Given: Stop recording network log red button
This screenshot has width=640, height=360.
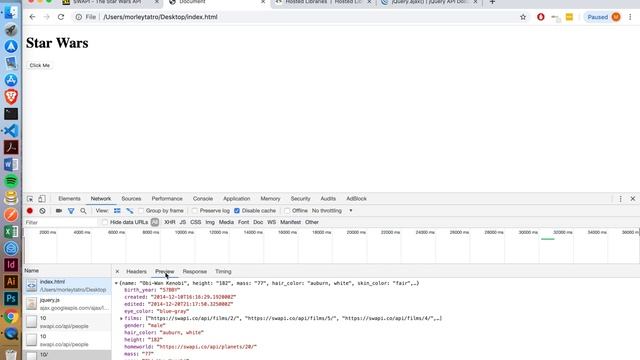Looking at the screenshot, I should pos(30,211).
